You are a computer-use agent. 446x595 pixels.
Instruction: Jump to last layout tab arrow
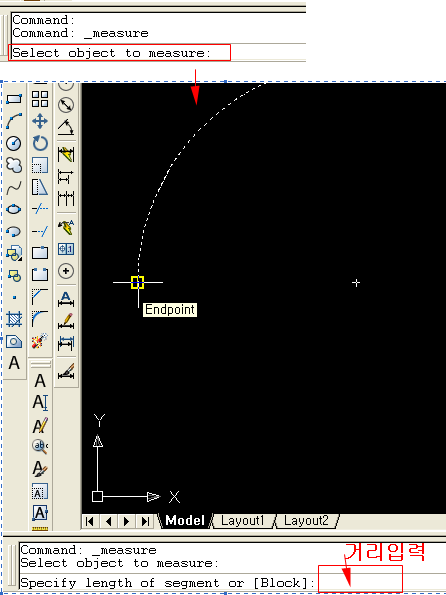click(145, 521)
